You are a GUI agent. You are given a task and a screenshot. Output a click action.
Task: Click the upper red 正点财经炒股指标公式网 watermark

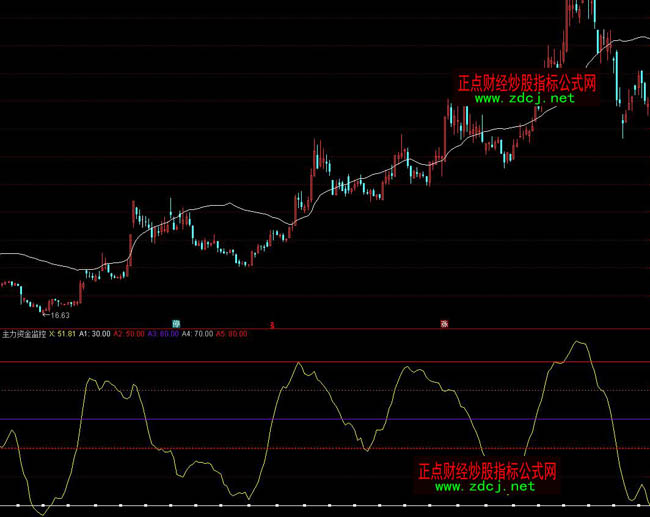click(x=526, y=84)
